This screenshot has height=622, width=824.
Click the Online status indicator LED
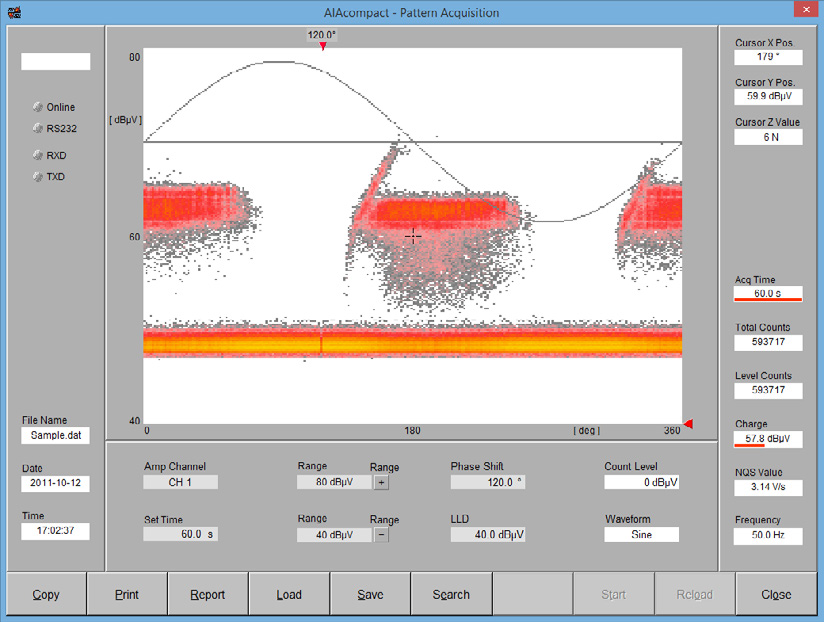click(38, 107)
